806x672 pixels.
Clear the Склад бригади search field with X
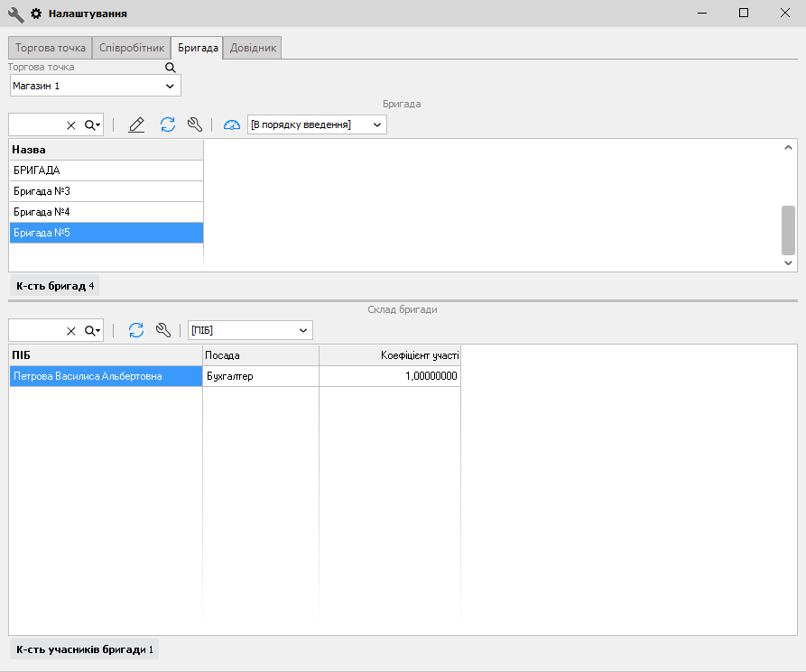point(71,331)
